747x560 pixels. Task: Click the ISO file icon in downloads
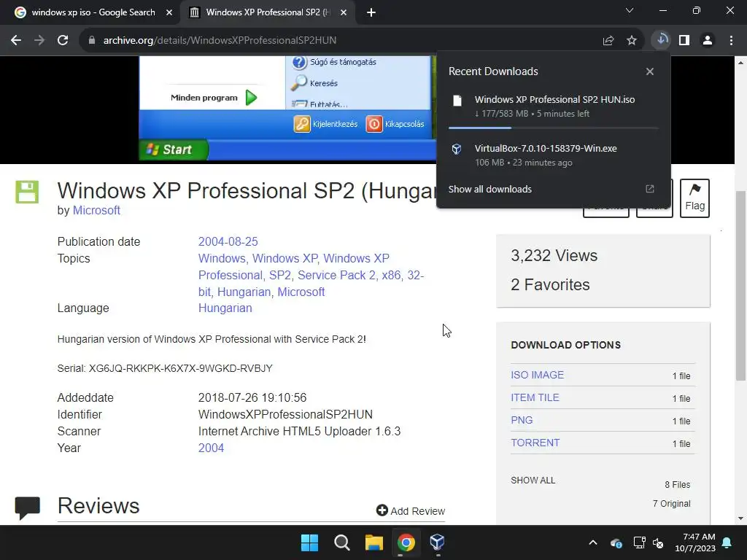tap(457, 101)
